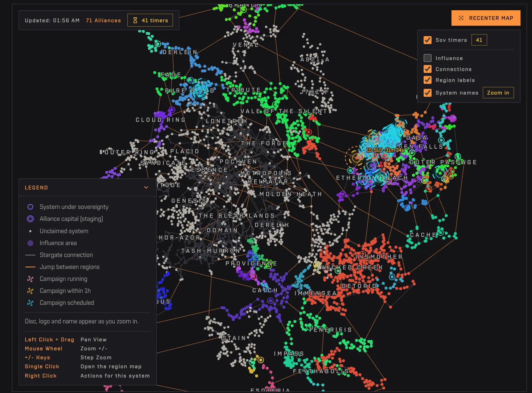The image size is (532, 393).
Task: Click the VALE OF THE SILENT label
Action: pyautogui.click(x=284, y=111)
